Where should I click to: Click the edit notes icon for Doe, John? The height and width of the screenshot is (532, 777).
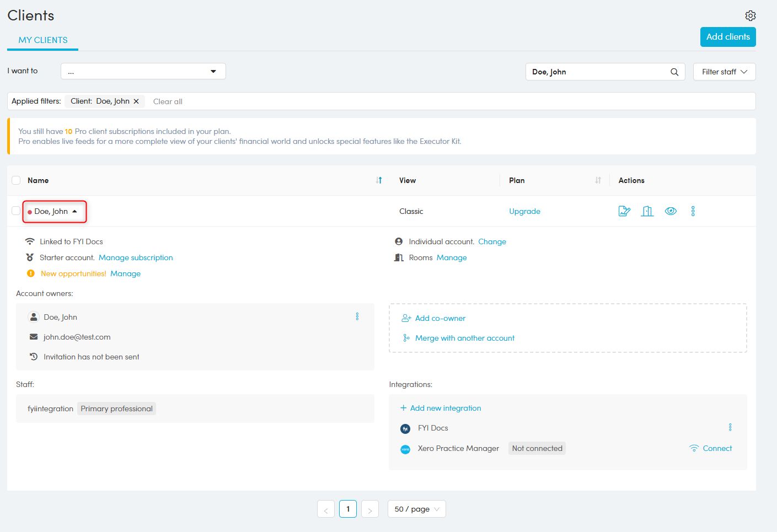[x=624, y=211]
